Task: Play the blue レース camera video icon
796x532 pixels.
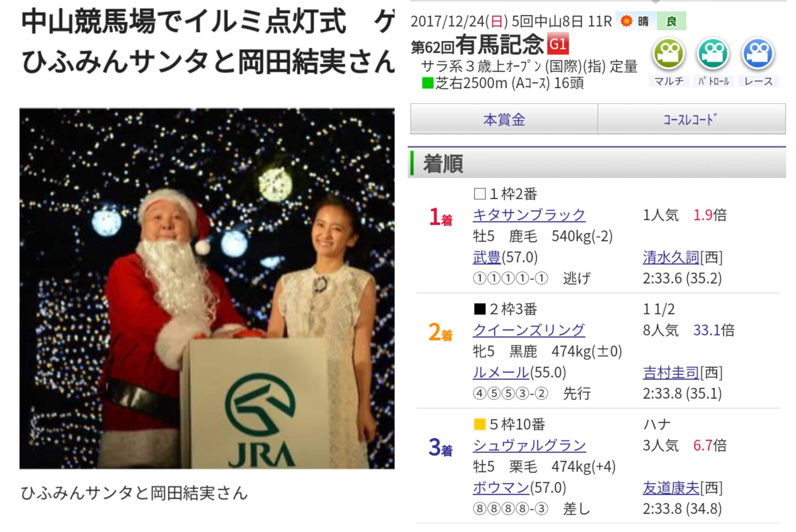Action: tap(758, 54)
